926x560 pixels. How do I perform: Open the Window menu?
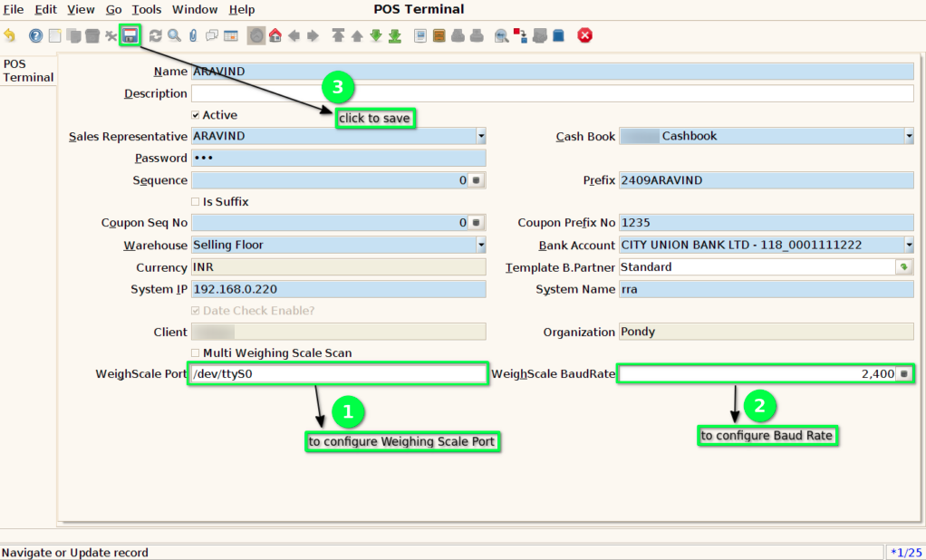point(195,9)
